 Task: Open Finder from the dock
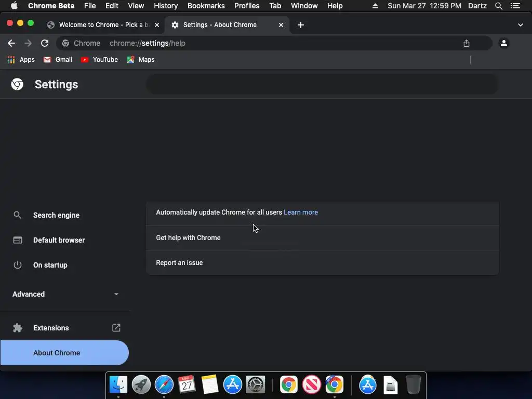[118, 385]
